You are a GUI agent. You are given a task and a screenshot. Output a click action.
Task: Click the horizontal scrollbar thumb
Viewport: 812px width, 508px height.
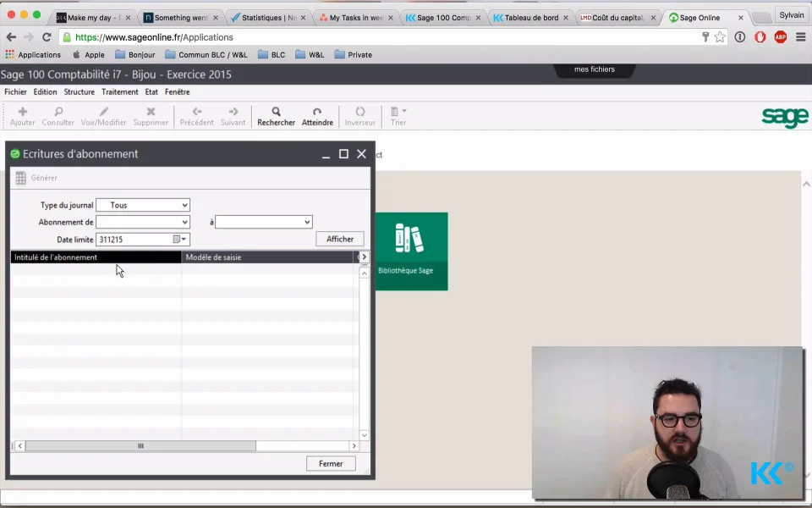140,446
